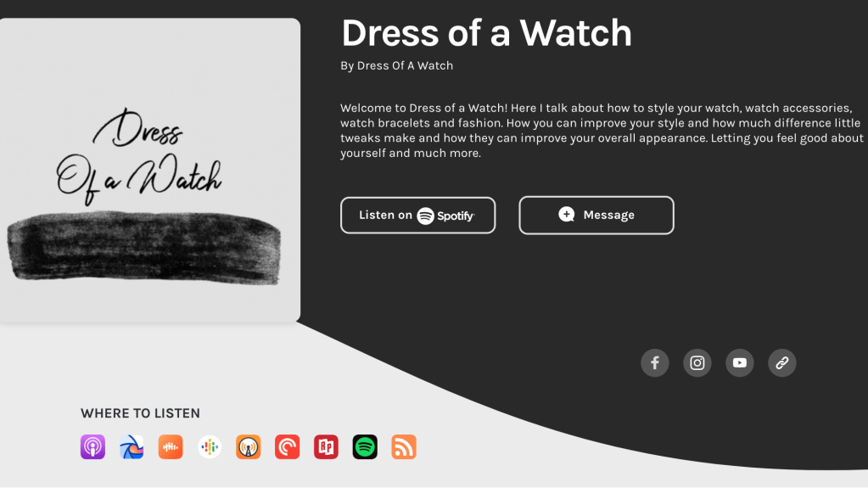Open the Apple Podcasts purple icon

coord(92,447)
